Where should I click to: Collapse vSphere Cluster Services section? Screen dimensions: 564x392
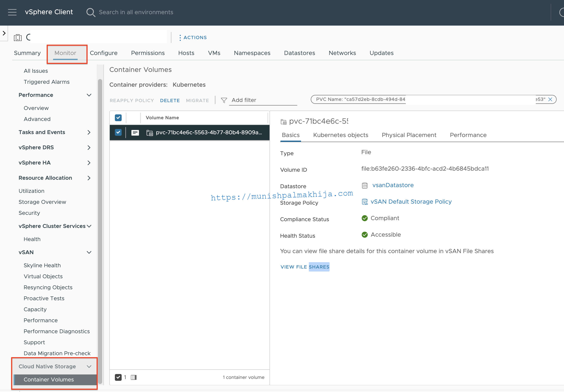(89, 226)
